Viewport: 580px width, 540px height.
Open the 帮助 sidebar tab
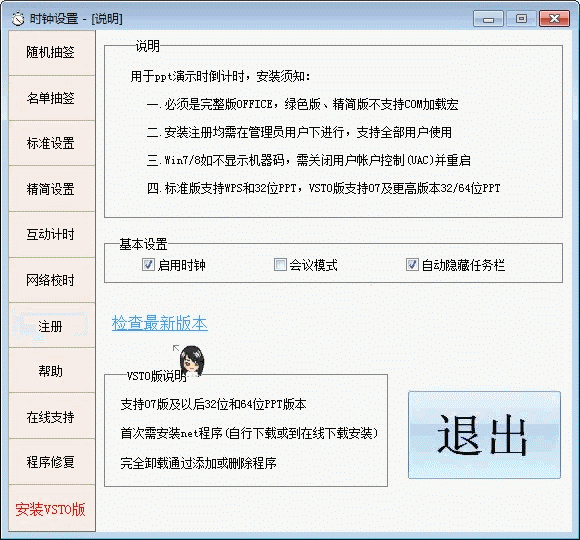tap(52, 371)
